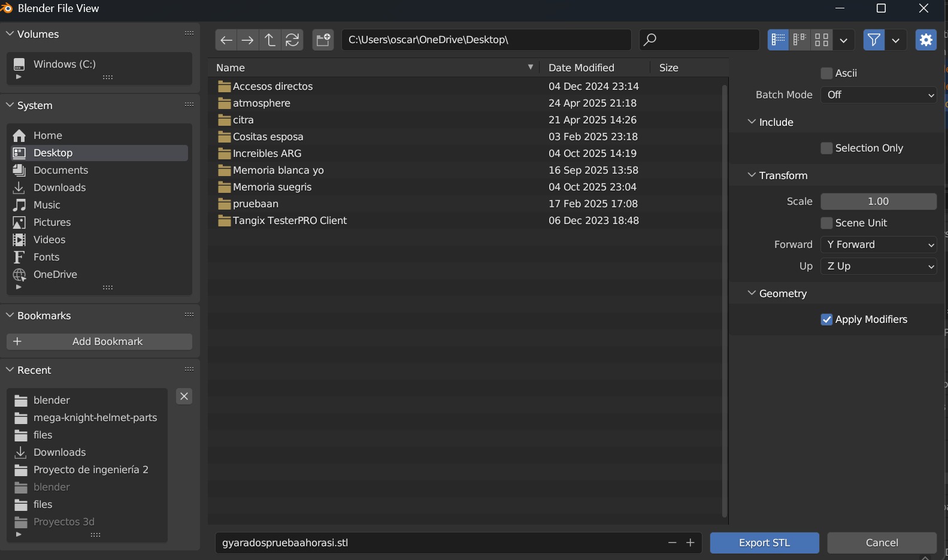Increment file name number with plus

click(690, 543)
